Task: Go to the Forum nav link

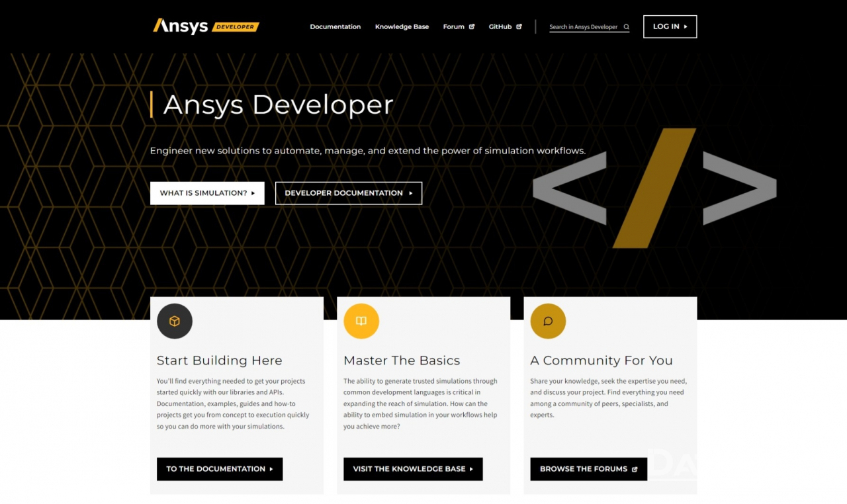Action: [453, 27]
